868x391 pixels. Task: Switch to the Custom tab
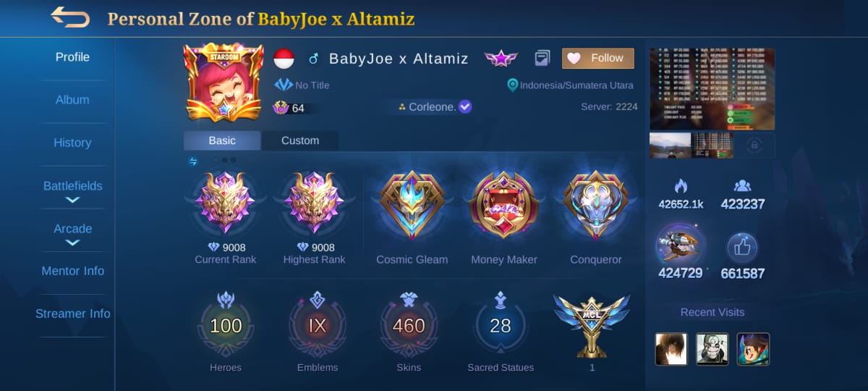[299, 140]
